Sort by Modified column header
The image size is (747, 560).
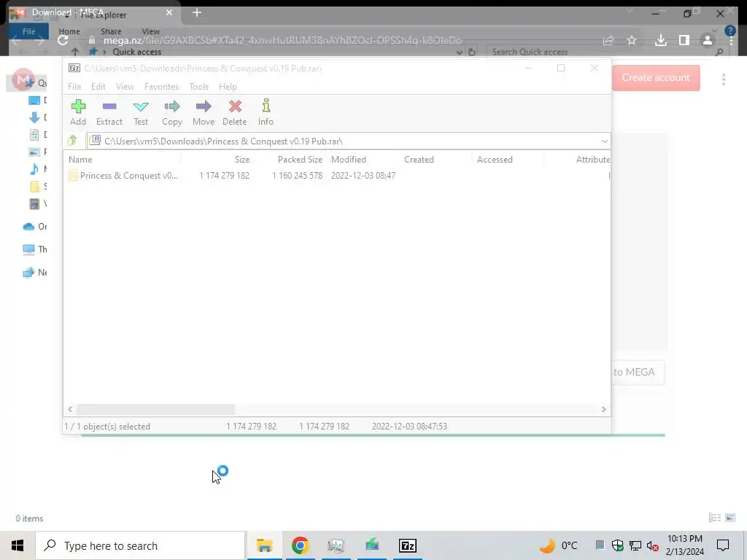click(349, 160)
